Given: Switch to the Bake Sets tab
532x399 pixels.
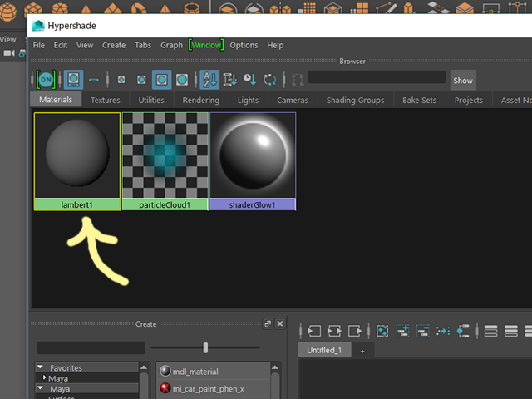Looking at the screenshot, I should (419, 100).
